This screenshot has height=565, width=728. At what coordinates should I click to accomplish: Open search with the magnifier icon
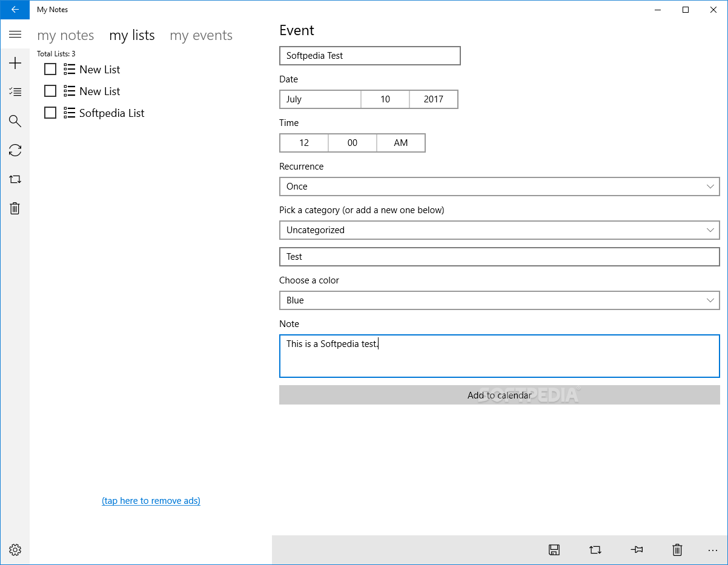click(x=15, y=121)
